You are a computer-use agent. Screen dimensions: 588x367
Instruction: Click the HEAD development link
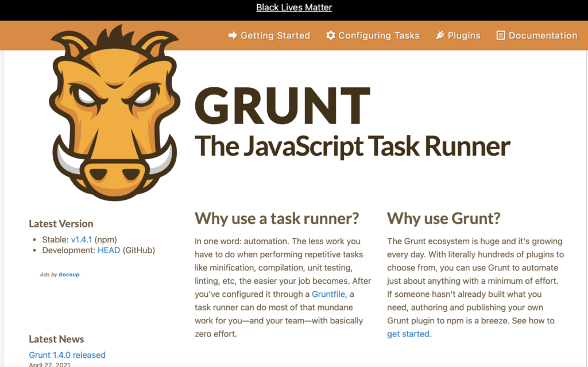coord(109,250)
